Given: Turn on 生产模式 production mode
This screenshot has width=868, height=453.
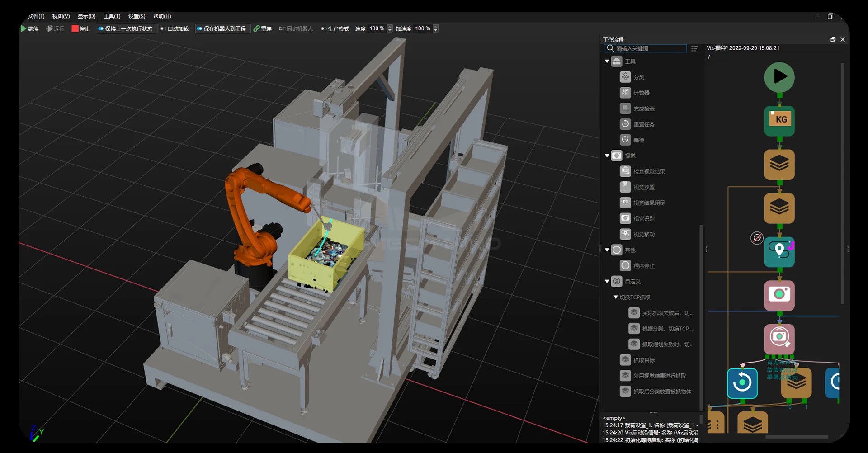Looking at the screenshot, I should [324, 29].
